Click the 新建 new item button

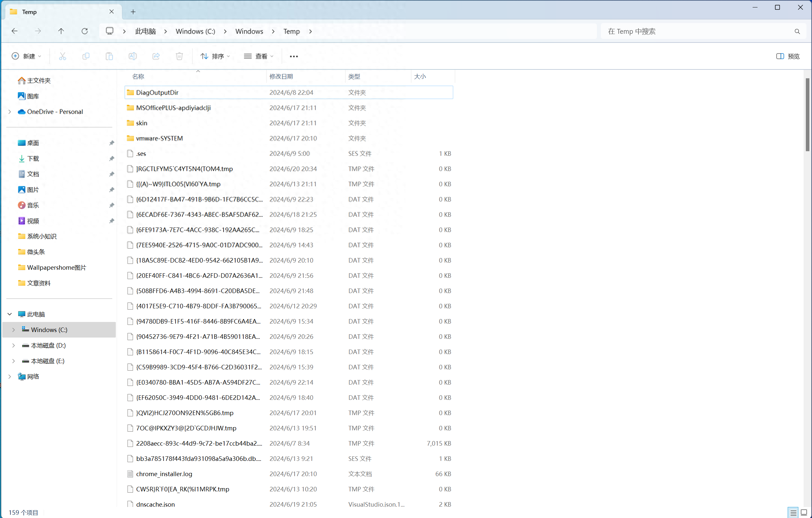pos(26,56)
